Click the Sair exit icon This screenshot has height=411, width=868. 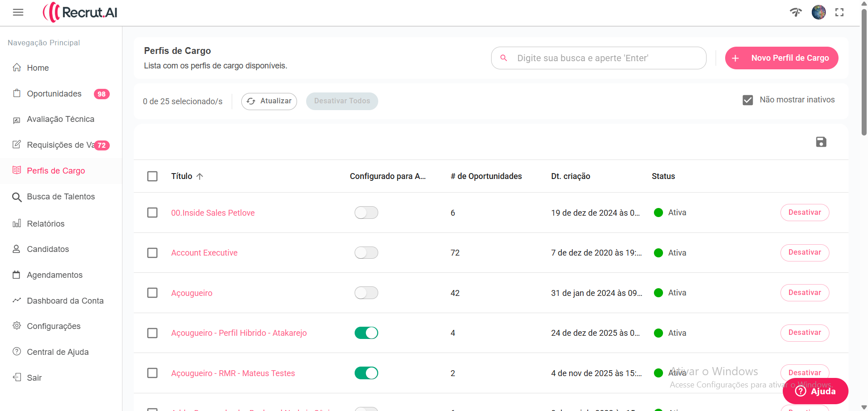tap(17, 377)
